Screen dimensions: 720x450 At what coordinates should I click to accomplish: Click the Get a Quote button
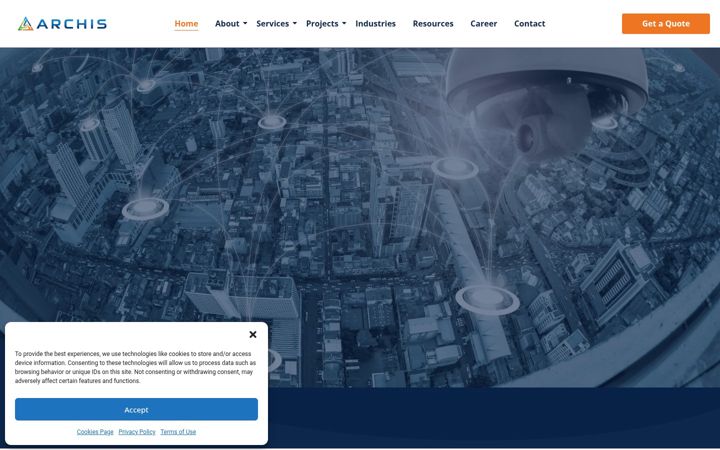666,24
